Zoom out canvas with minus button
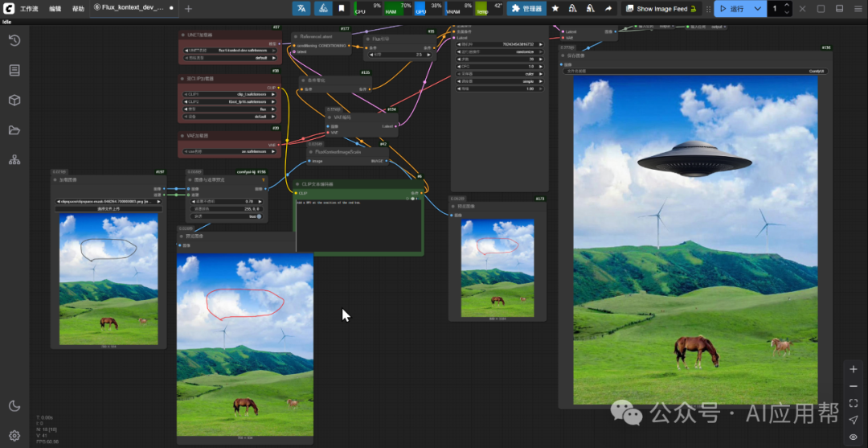The width and height of the screenshot is (868, 448). (853, 386)
